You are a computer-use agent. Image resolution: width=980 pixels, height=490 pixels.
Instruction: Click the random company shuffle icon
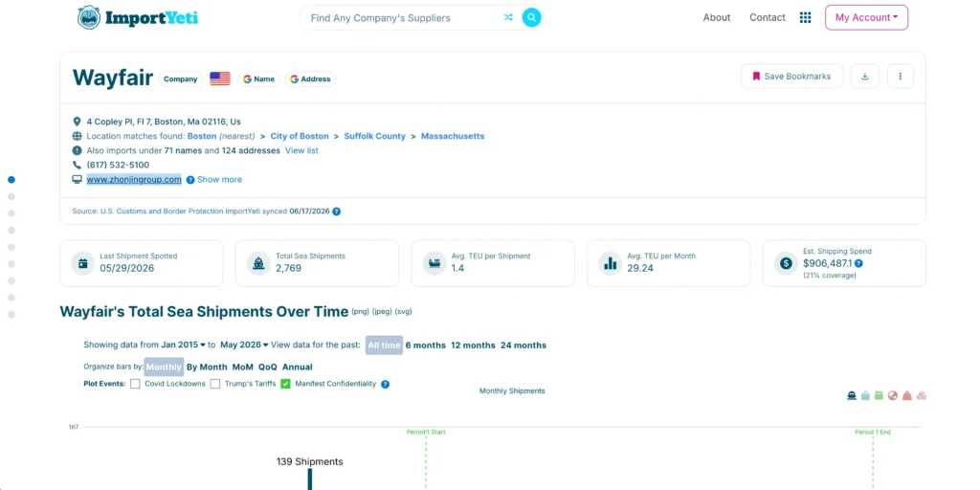point(508,17)
